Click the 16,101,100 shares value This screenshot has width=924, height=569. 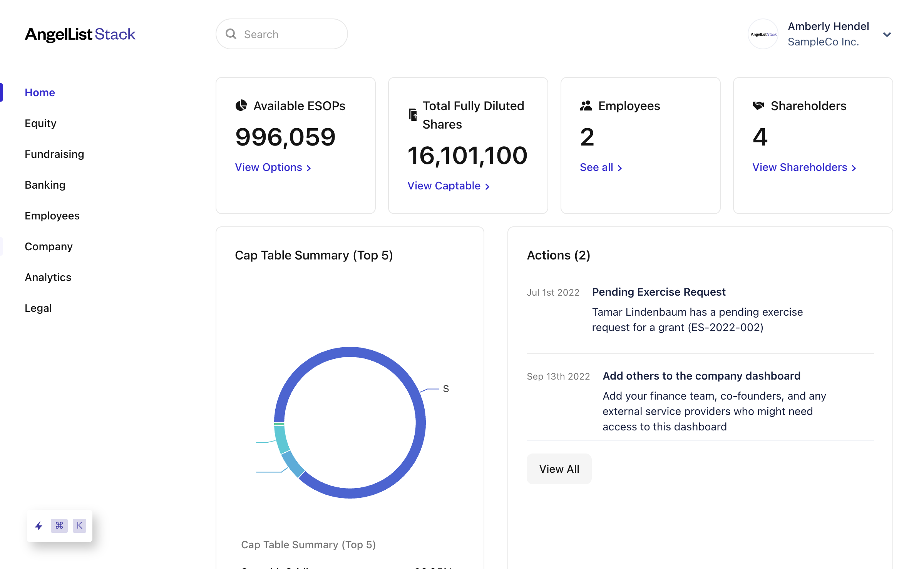tap(467, 156)
